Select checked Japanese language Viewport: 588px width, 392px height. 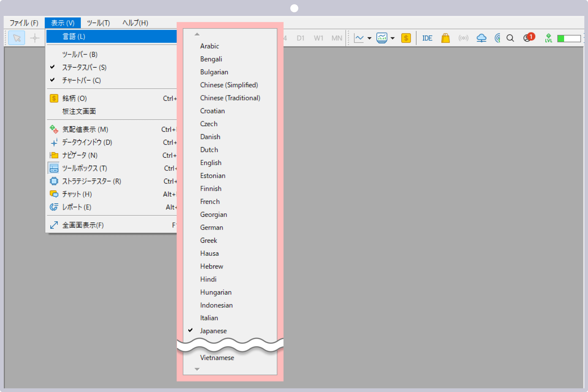coord(230,331)
